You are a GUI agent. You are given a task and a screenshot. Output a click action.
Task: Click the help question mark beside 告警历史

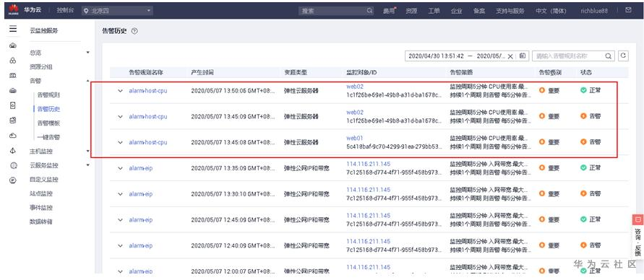coord(134,32)
